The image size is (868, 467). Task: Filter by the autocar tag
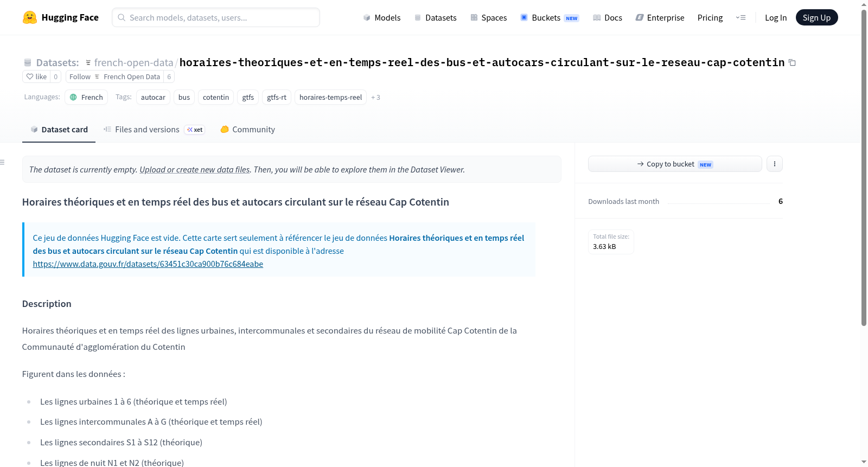[153, 97]
